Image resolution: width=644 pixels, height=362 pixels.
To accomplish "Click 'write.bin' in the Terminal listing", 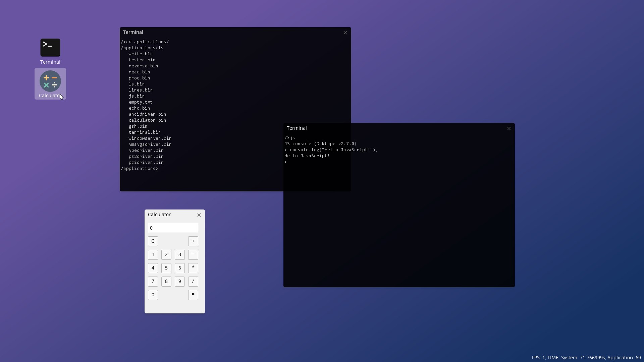I will pos(141,54).
